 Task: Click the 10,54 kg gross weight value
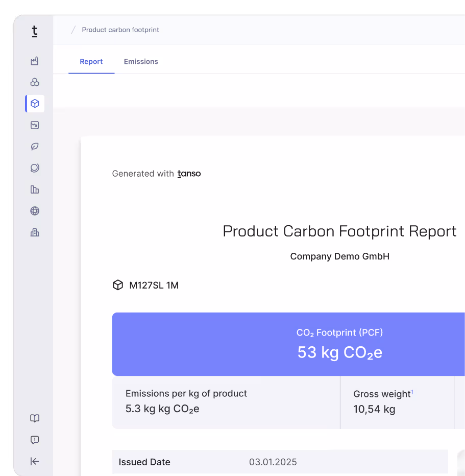click(374, 409)
